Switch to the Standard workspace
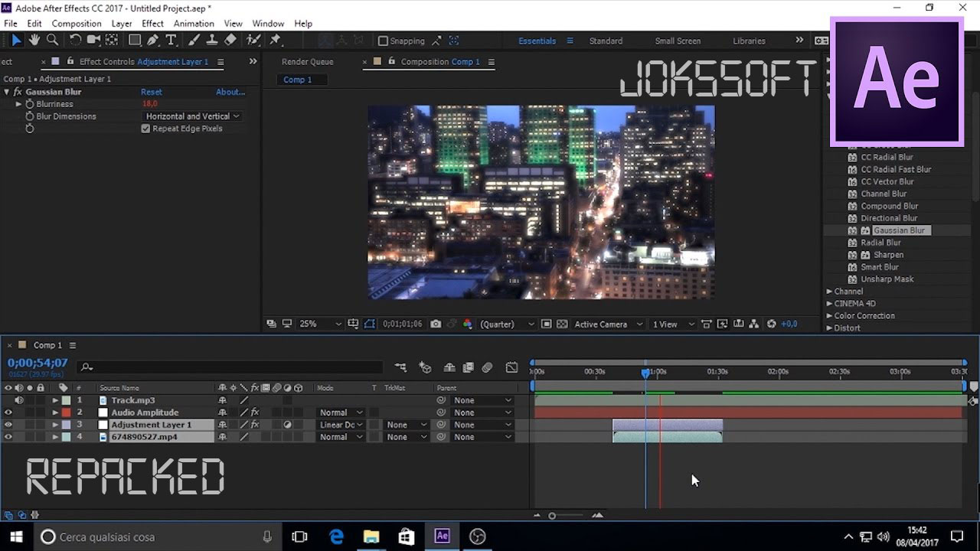This screenshot has height=551, width=980. (x=606, y=41)
